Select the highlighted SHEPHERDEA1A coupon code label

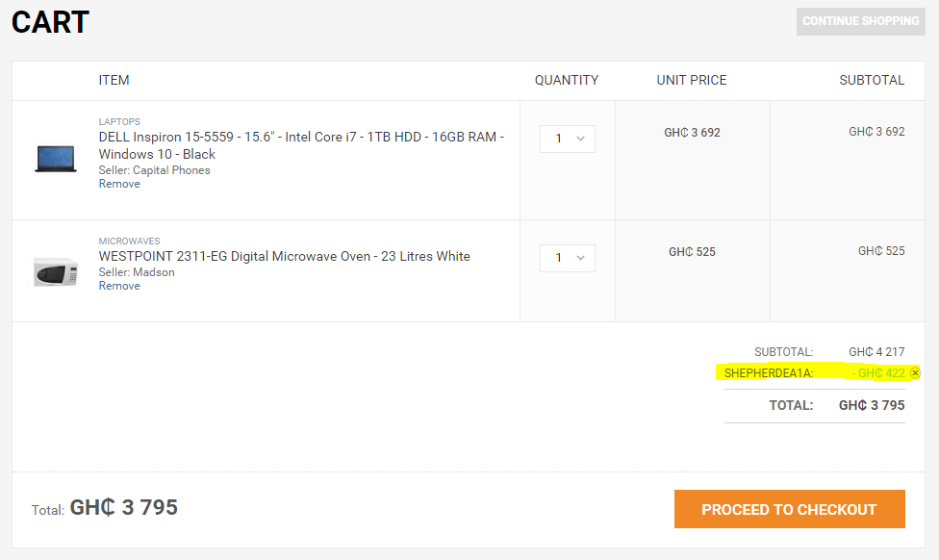click(x=769, y=373)
